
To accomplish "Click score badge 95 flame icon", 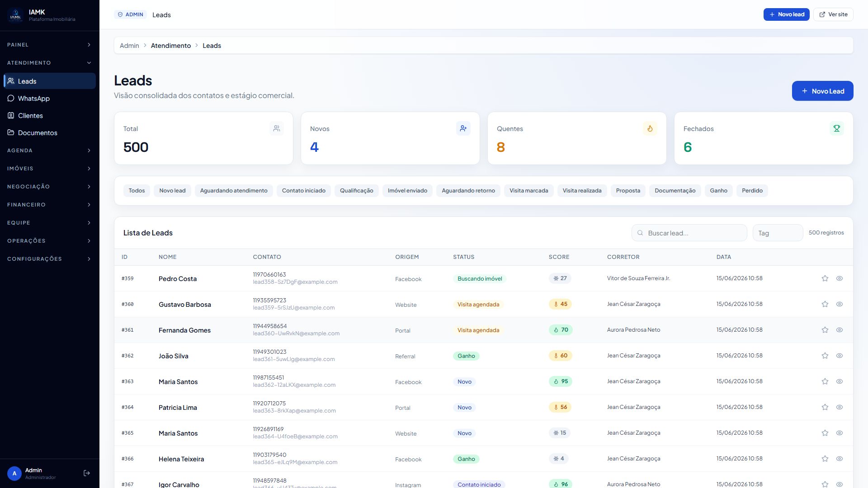I will pyautogui.click(x=556, y=381).
